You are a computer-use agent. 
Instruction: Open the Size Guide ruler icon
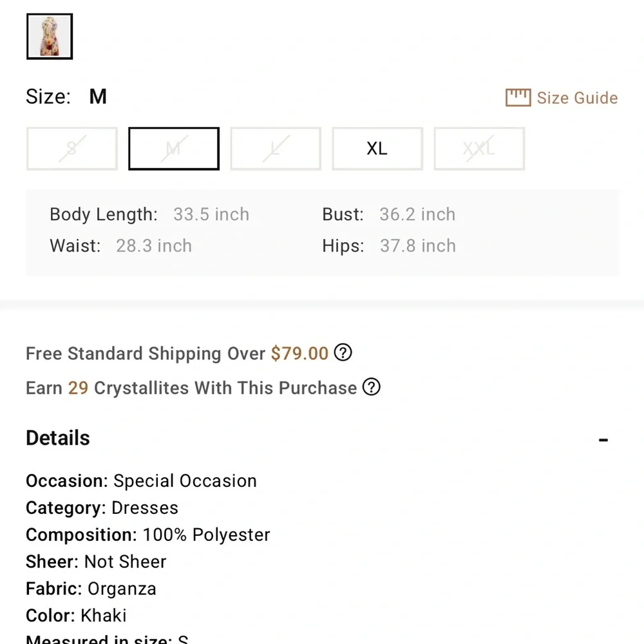518,97
